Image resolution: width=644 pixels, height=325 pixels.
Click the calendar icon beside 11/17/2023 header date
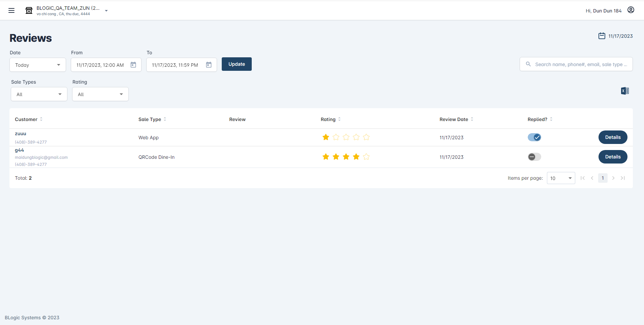(602, 36)
